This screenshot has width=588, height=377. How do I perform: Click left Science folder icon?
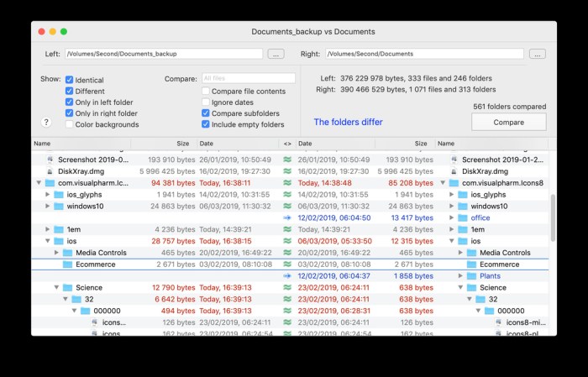click(67, 287)
